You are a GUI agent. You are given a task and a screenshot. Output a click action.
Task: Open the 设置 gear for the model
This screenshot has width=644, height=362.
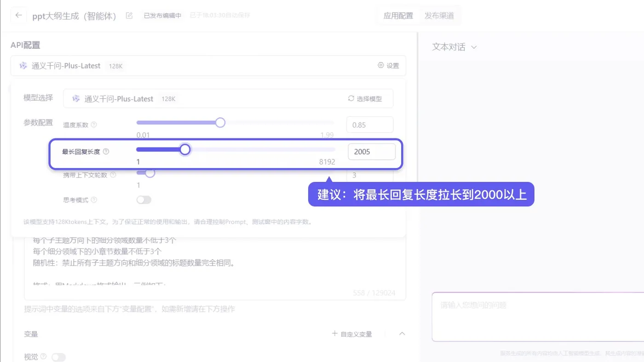388,66
